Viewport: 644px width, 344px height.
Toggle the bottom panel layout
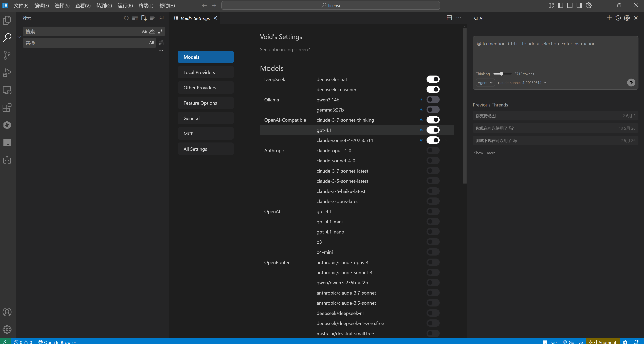coord(570,6)
